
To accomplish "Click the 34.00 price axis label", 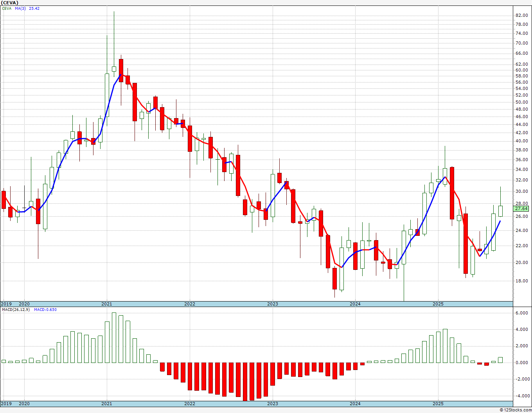I will click(522, 169).
